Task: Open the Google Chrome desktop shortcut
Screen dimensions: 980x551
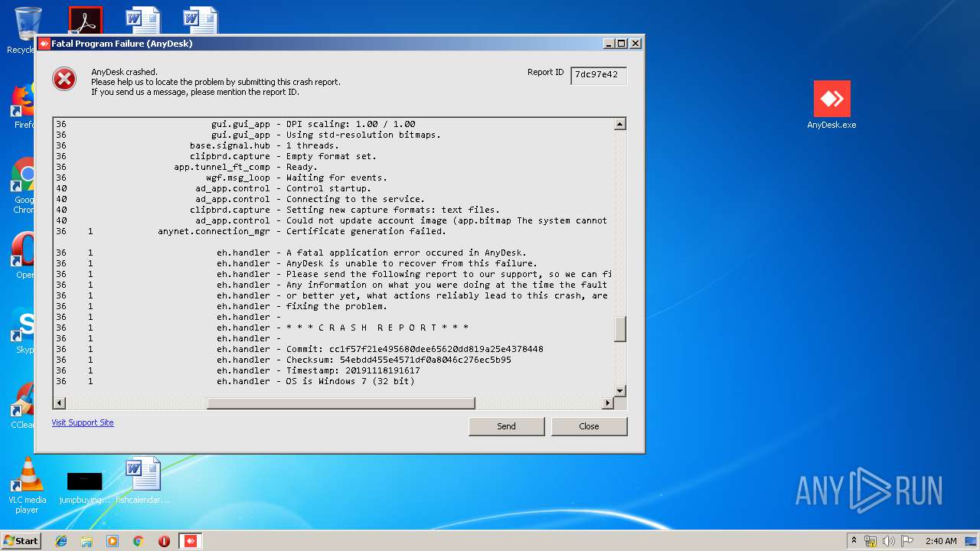Action: coord(24,185)
